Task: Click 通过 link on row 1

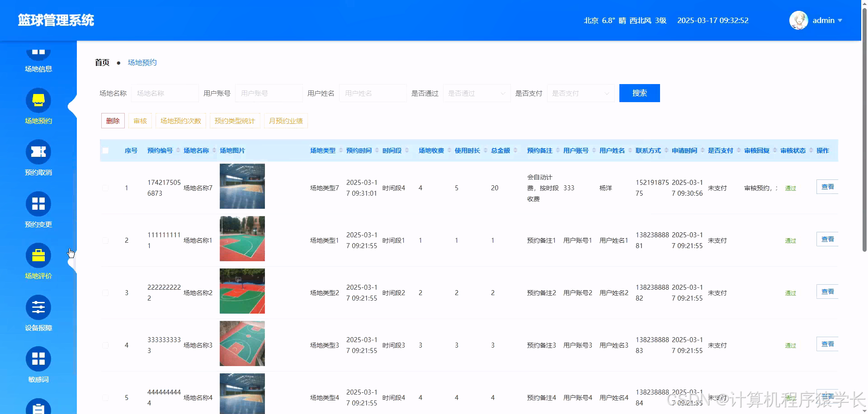Action: [x=790, y=188]
